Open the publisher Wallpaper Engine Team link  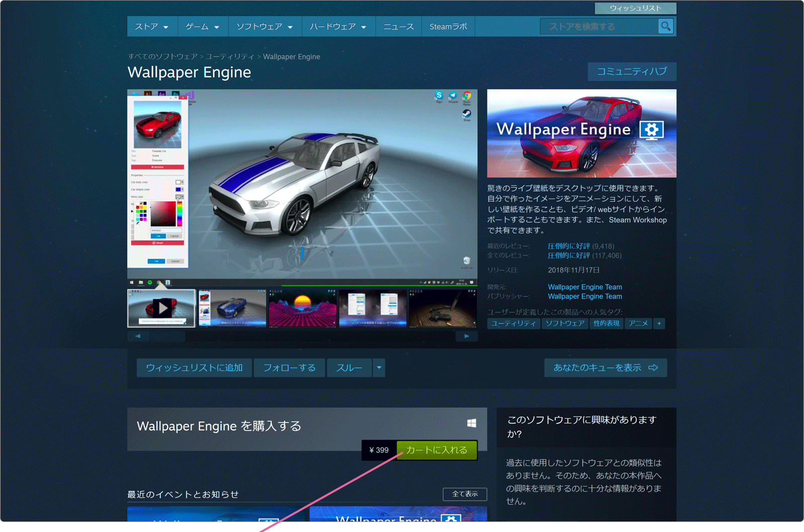(x=585, y=296)
